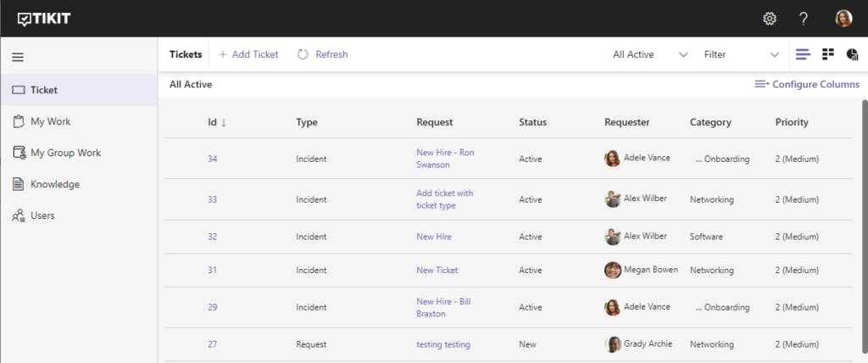
Task: Open the user profile avatar menu
Action: pos(843,19)
